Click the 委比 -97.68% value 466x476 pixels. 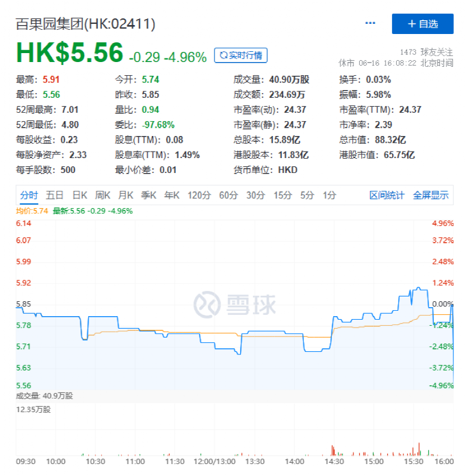pyautogui.click(x=159, y=125)
